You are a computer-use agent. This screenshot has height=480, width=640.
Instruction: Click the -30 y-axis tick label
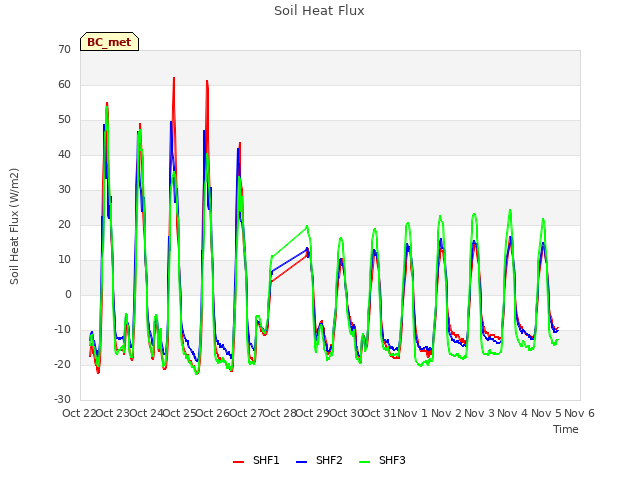pos(63,400)
